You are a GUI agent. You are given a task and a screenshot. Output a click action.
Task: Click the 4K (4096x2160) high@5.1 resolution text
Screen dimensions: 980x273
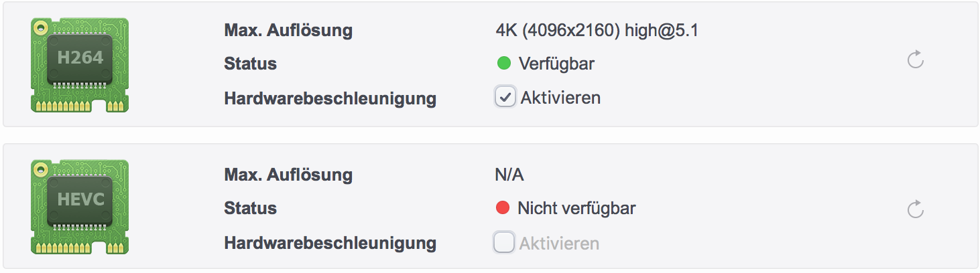597,30
